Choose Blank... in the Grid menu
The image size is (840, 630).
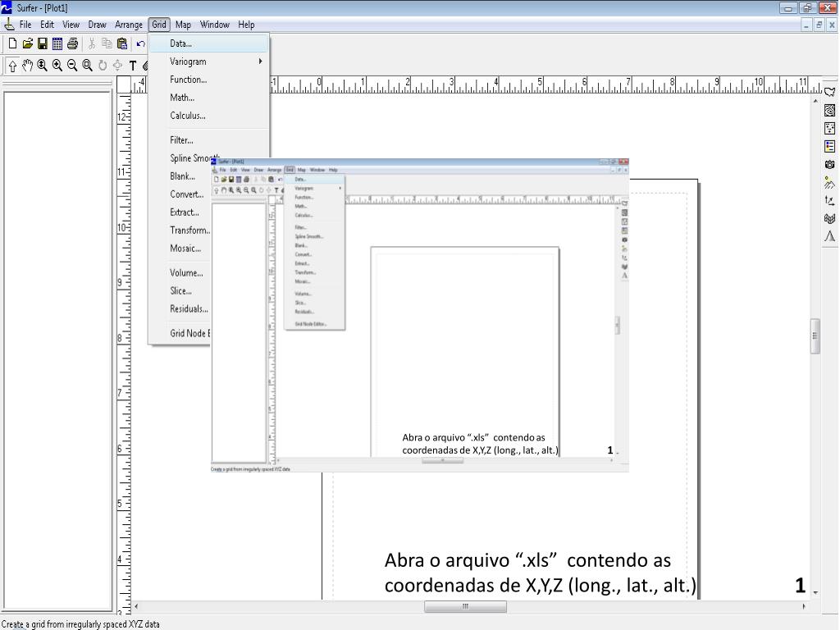pyautogui.click(x=181, y=176)
